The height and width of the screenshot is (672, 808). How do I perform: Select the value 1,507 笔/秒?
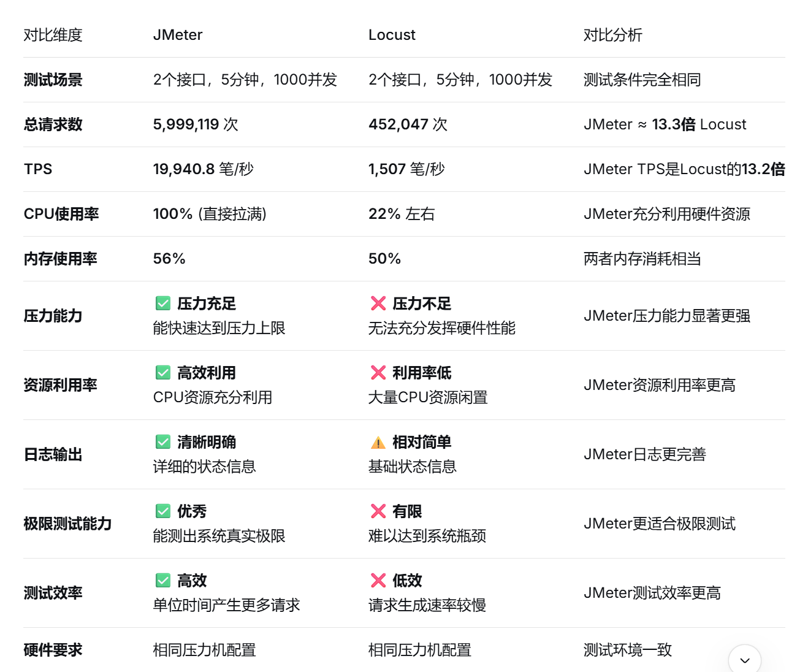coord(406,169)
